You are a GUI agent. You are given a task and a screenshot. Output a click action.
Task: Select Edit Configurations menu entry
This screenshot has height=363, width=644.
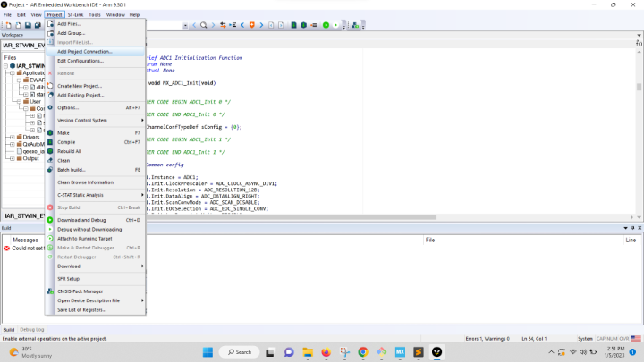pyautogui.click(x=96, y=61)
